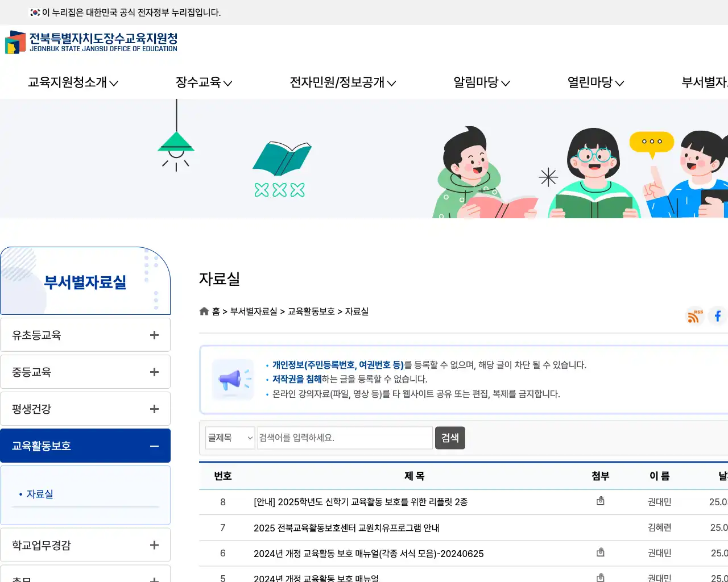This screenshot has width=728, height=582.
Task: Open post 2024년 개정 교육활동 보호 매뉴얼(각종 서식 모음)
Action: pos(369,553)
